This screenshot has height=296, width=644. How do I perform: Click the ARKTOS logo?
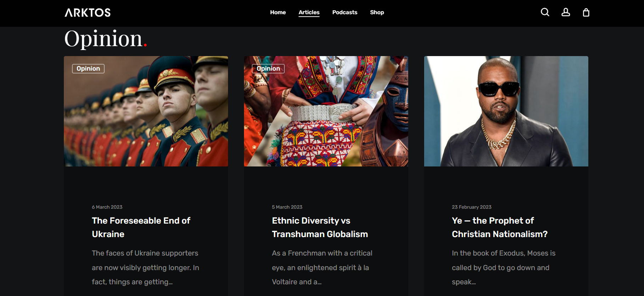[88, 13]
